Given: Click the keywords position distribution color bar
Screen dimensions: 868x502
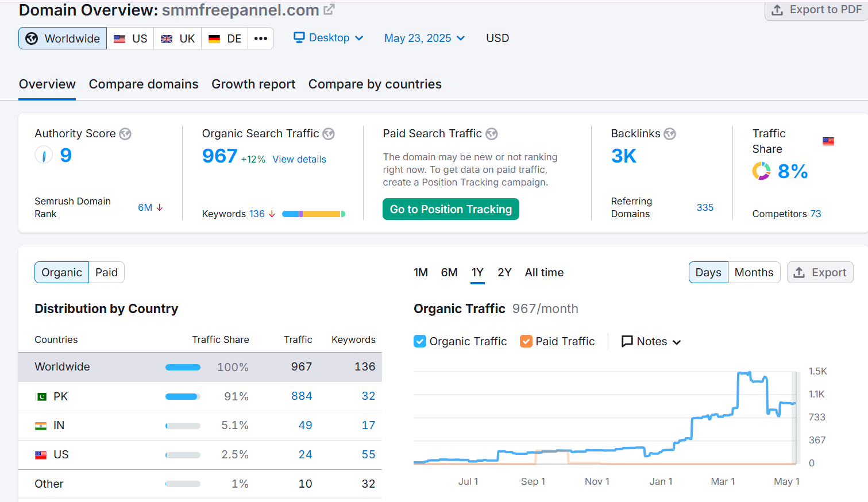Looking at the screenshot, I should click(314, 214).
